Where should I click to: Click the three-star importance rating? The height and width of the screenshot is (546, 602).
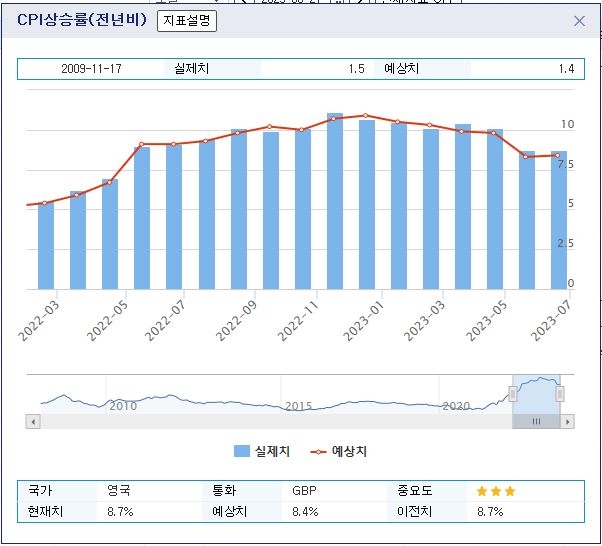click(496, 491)
